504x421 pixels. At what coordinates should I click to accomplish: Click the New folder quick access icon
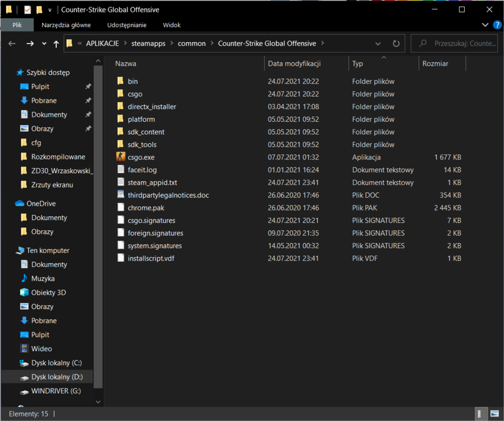click(x=39, y=10)
